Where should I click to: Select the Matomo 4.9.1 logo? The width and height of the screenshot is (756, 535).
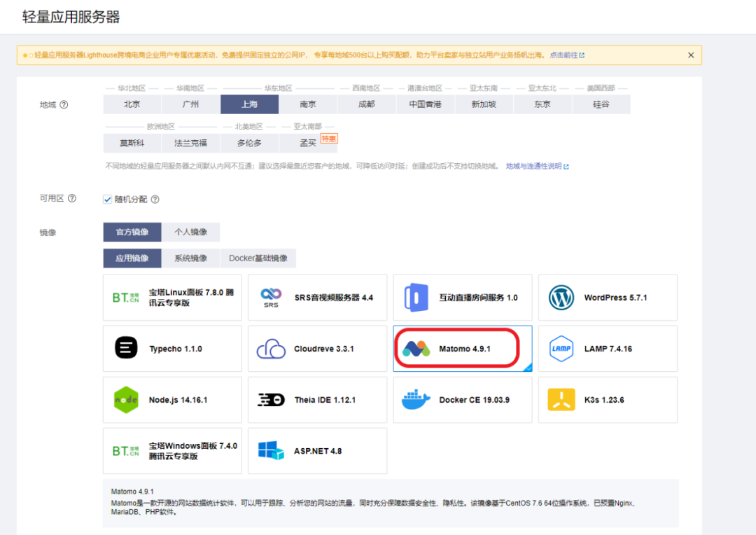[416, 349]
